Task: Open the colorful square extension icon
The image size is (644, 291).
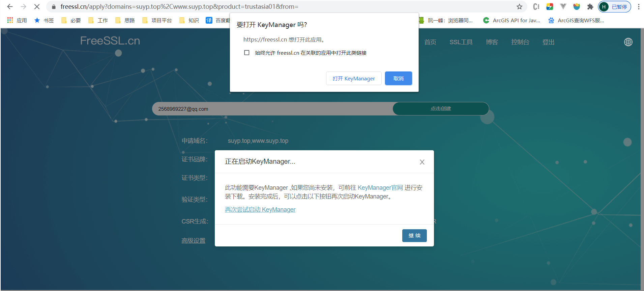Action: [550, 7]
